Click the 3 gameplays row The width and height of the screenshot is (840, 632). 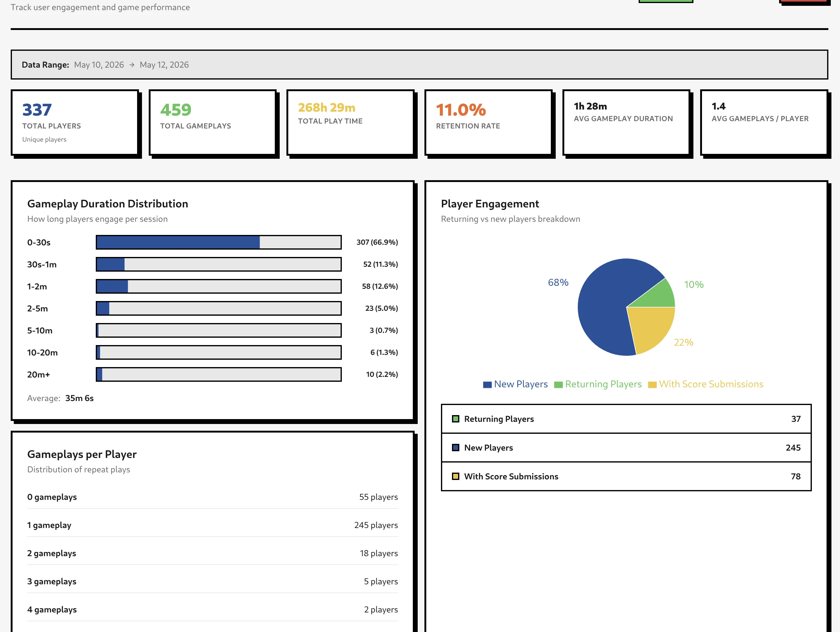212,581
